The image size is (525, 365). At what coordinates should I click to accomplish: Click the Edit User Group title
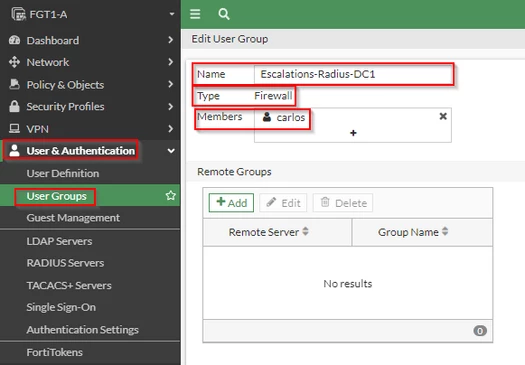click(230, 39)
